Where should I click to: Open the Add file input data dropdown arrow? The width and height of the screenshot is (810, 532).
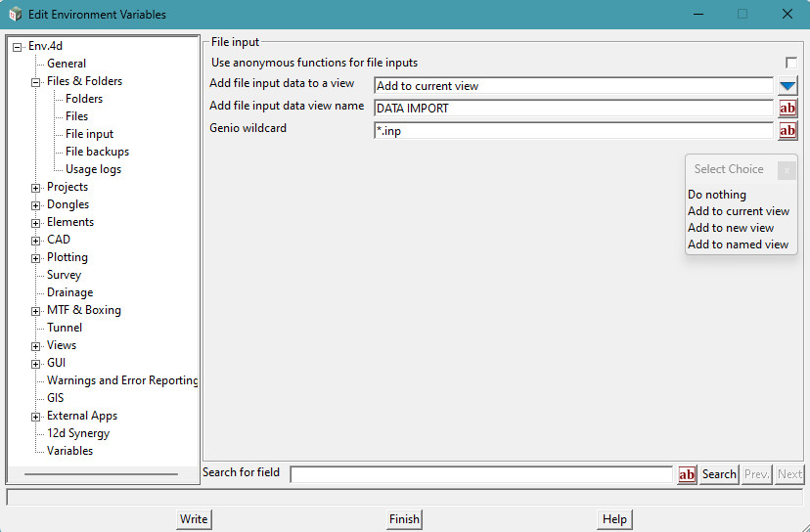coord(787,86)
